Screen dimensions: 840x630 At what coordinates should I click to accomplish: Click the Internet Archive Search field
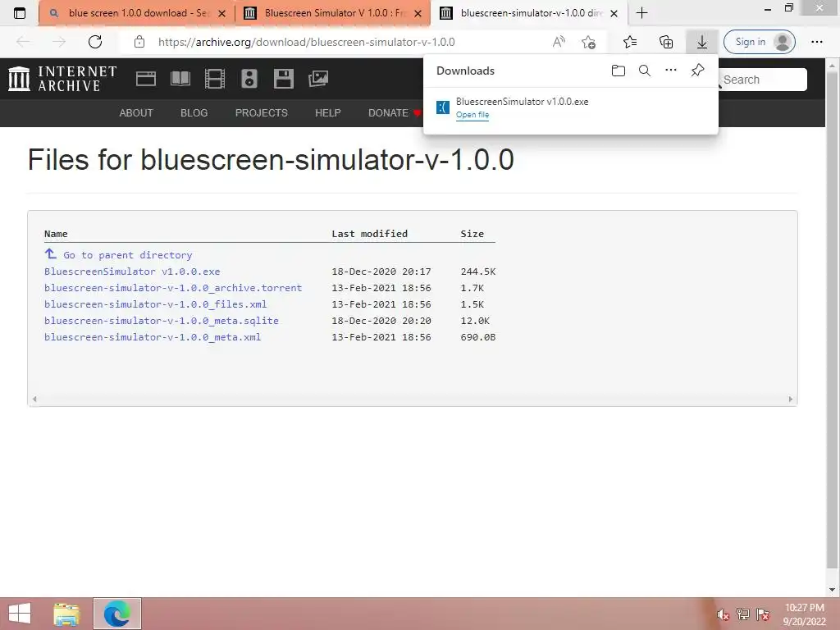(x=764, y=80)
